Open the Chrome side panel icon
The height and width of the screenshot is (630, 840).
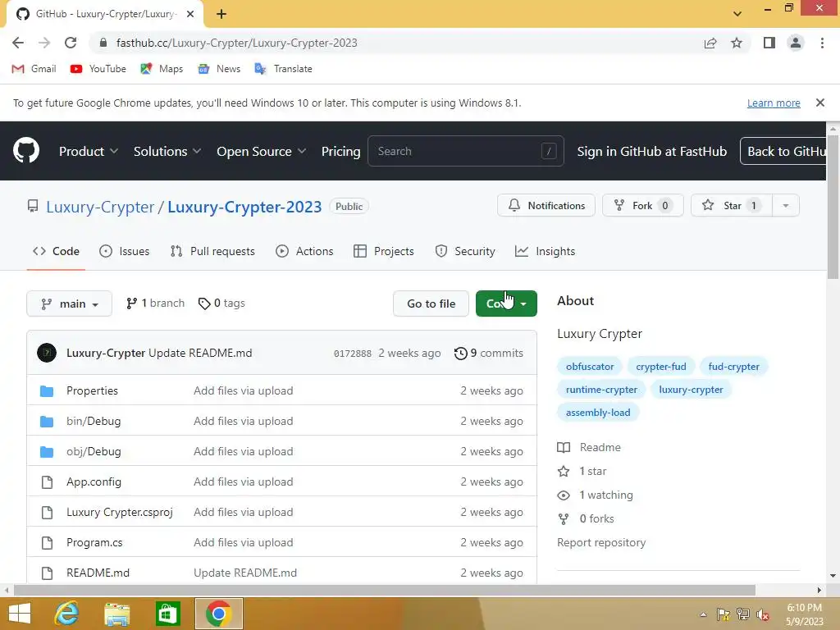tap(769, 43)
